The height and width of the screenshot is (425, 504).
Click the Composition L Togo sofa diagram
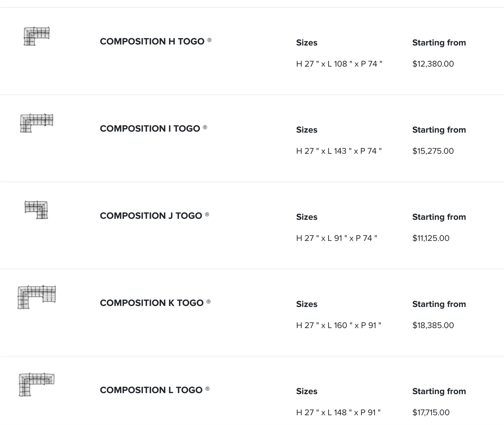click(x=37, y=384)
